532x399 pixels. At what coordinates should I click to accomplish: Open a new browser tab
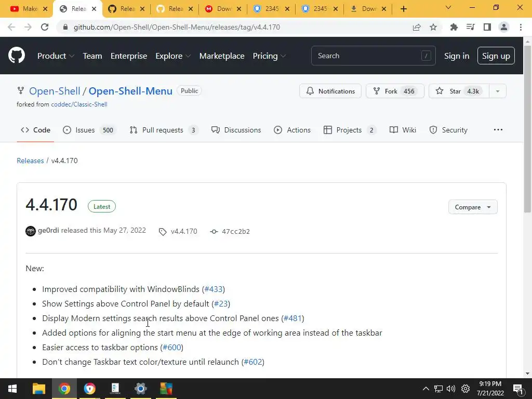[x=403, y=9]
